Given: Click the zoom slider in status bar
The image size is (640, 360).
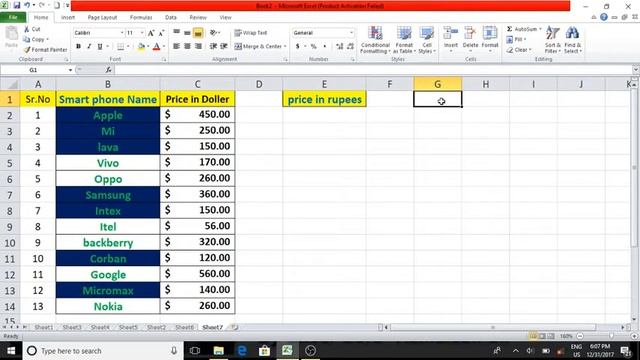Looking at the screenshot, I should tap(611, 336).
